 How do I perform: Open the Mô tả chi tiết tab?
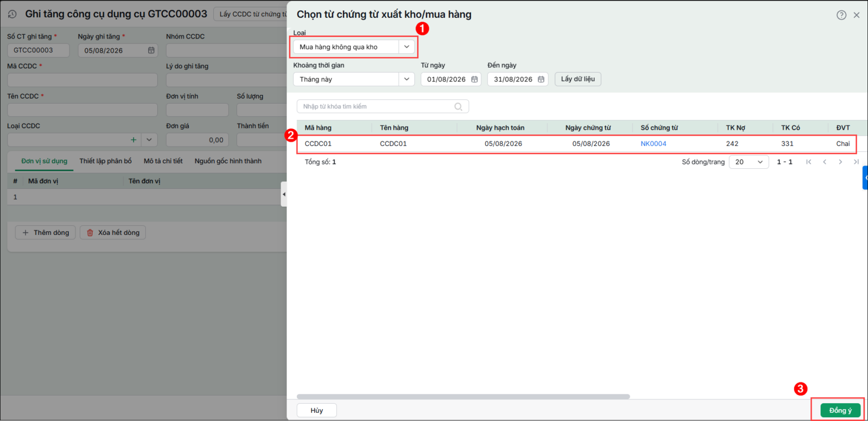click(163, 161)
